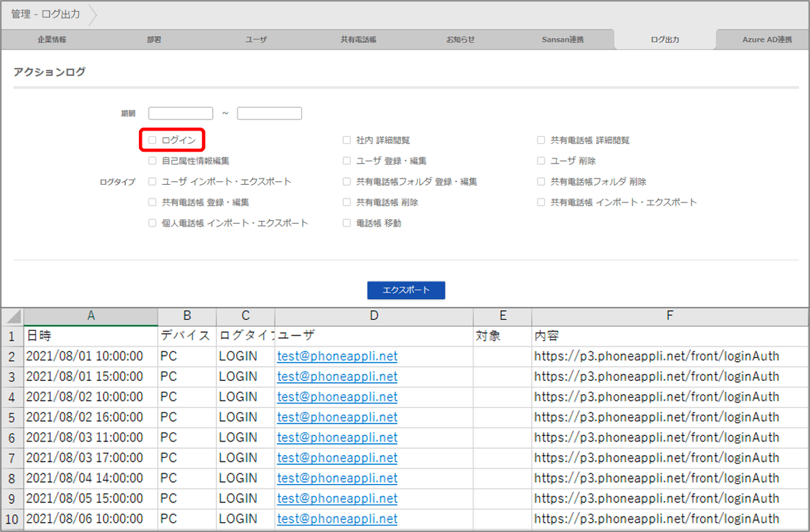Image resolution: width=810 pixels, height=532 pixels.
Task: Check 共有電話帳 インポート・エクスポート checkbox
Action: (x=541, y=202)
